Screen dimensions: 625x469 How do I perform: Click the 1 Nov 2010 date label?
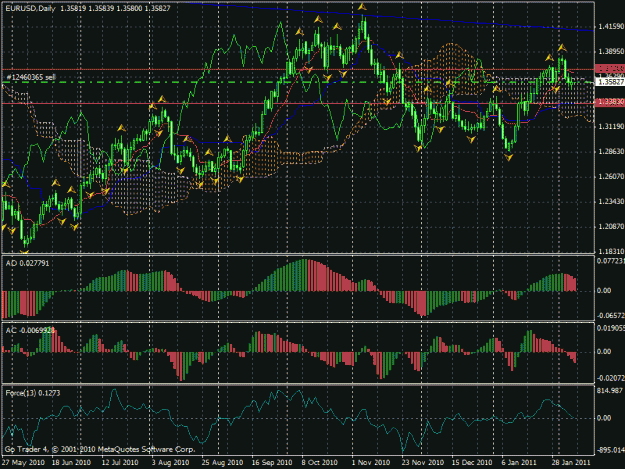[x=371, y=463]
